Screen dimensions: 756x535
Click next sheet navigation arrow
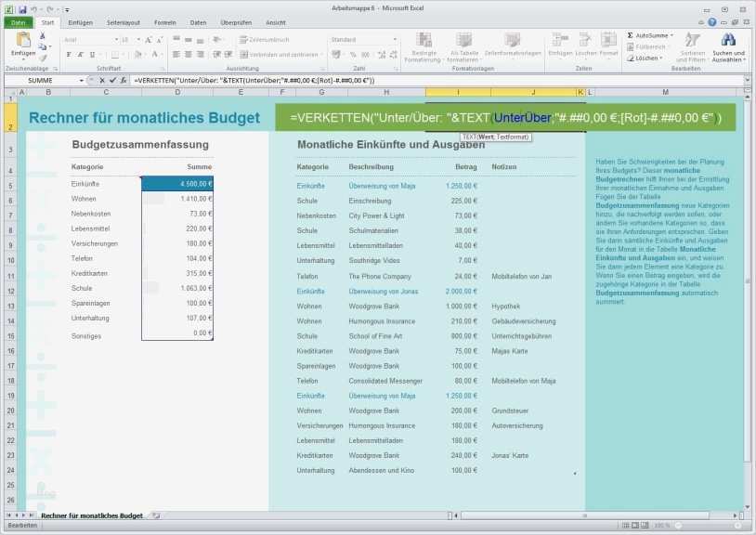tap(23, 515)
